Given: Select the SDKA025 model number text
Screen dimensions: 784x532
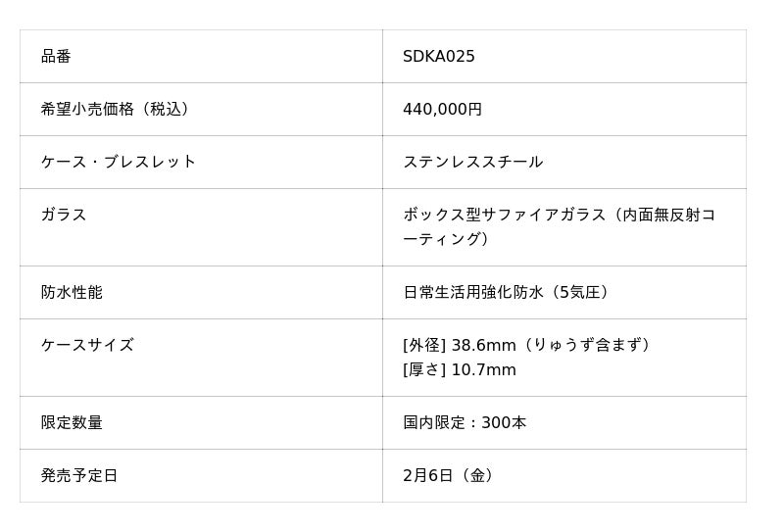Looking at the screenshot, I should coord(438,57).
